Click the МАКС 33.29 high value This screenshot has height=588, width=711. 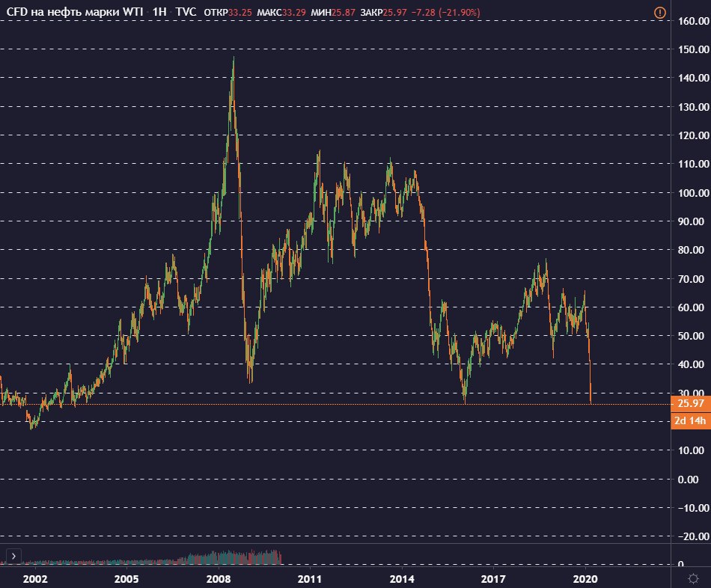pos(281,12)
